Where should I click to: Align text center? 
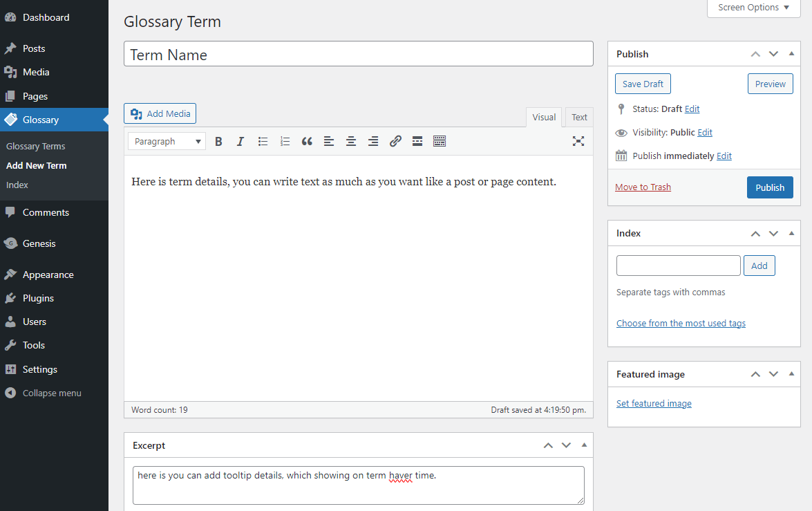351,142
